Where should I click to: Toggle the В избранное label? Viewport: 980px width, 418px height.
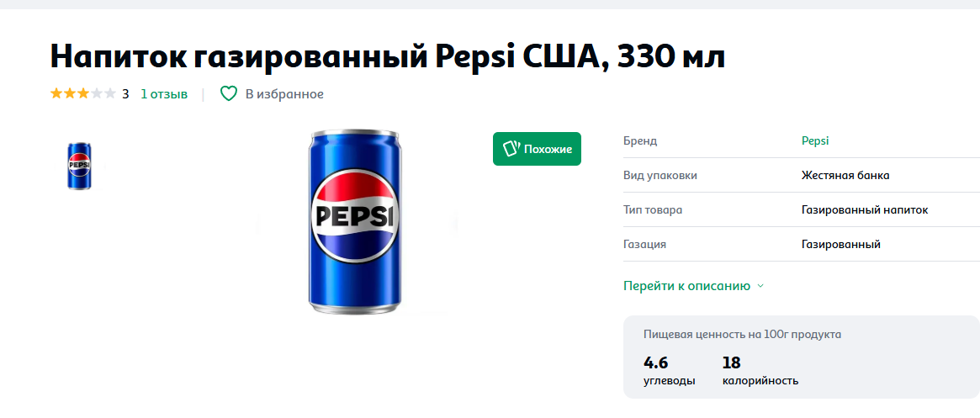point(284,94)
